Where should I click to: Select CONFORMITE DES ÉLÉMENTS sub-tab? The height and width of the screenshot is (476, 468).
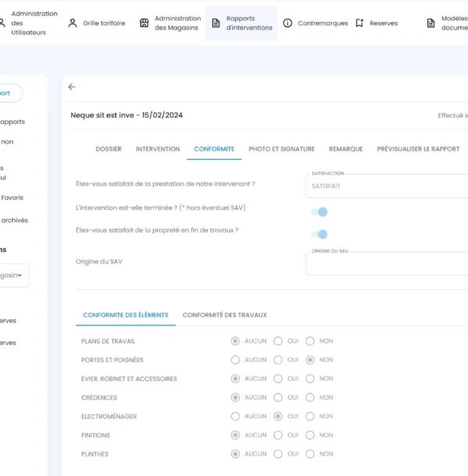click(126, 315)
